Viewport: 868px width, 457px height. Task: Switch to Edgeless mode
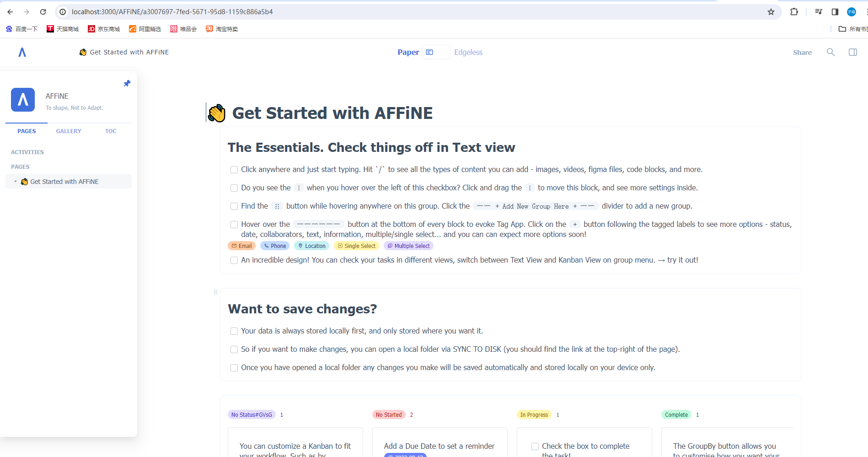(468, 52)
